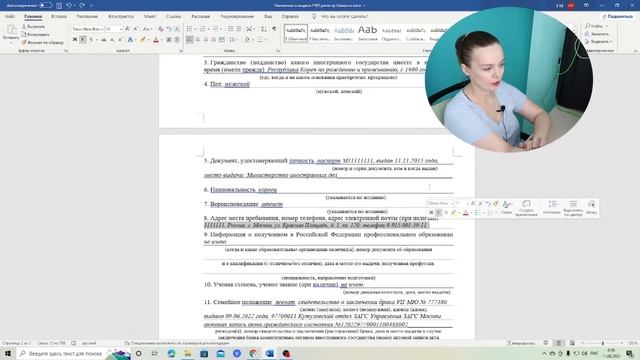Redo action from the quick access toolbar
This screenshot has width=640, height=360.
tap(82, 6)
